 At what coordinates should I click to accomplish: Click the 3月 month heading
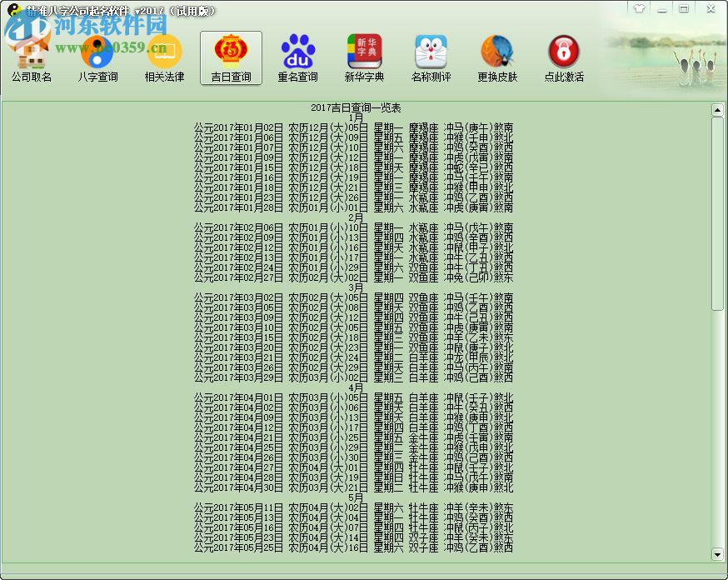click(x=356, y=287)
